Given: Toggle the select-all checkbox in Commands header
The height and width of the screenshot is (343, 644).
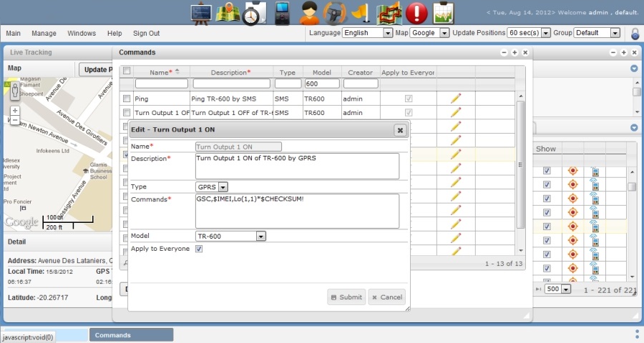Looking at the screenshot, I should pyautogui.click(x=127, y=71).
